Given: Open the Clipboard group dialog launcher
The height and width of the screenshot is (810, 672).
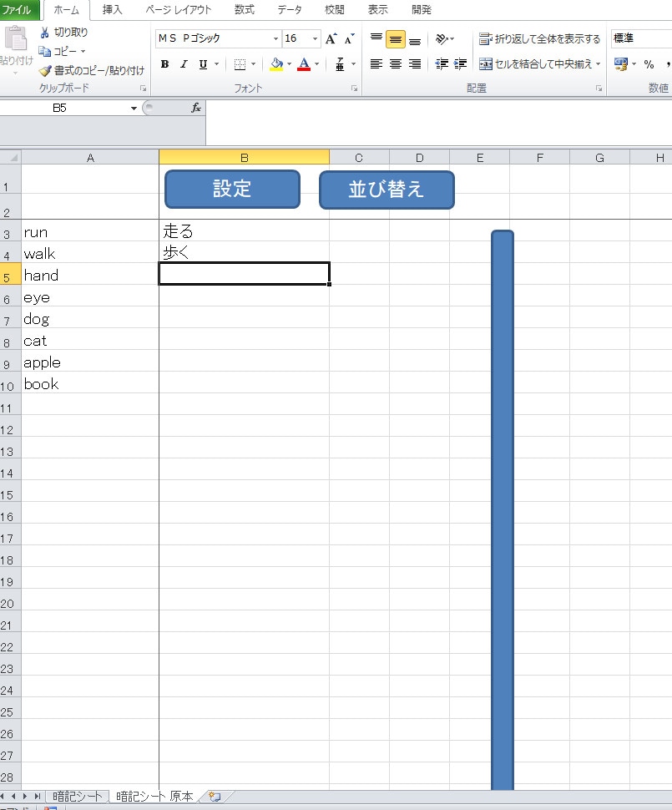Looking at the screenshot, I should pos(143,89).
